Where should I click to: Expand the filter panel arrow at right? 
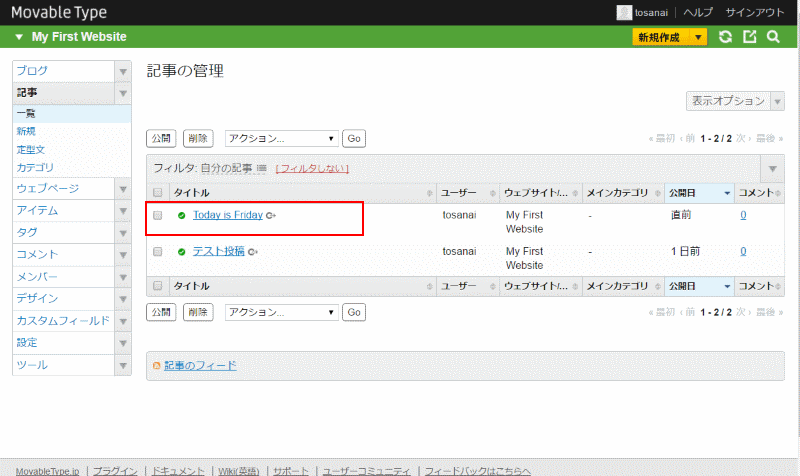772,168
